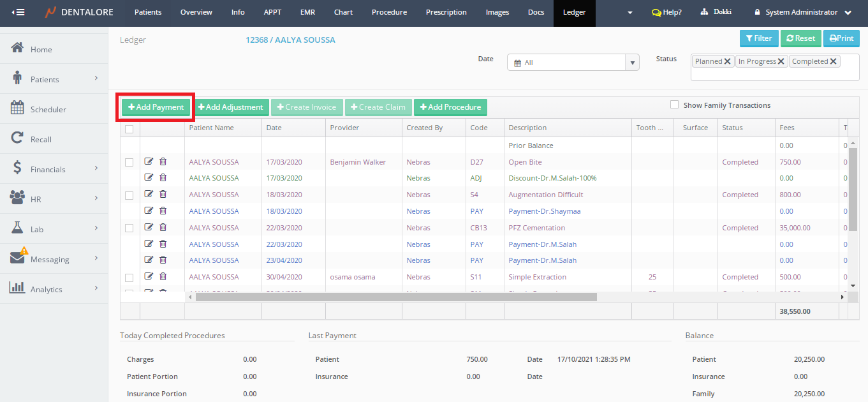Click the Lab flask icon
Image resolution: width=868 pixels, height=402 pixels.
pos(18,228)
